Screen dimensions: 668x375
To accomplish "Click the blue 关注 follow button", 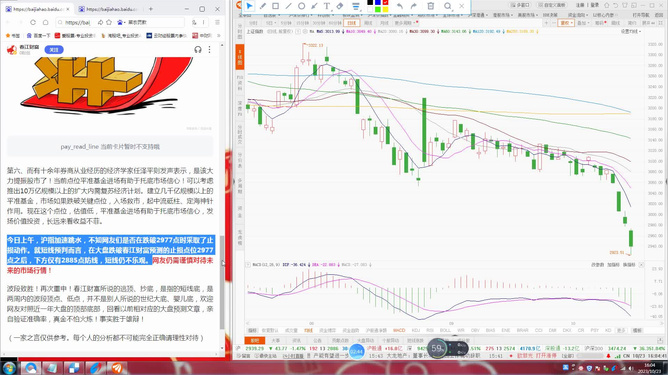I will pos(54,50).
